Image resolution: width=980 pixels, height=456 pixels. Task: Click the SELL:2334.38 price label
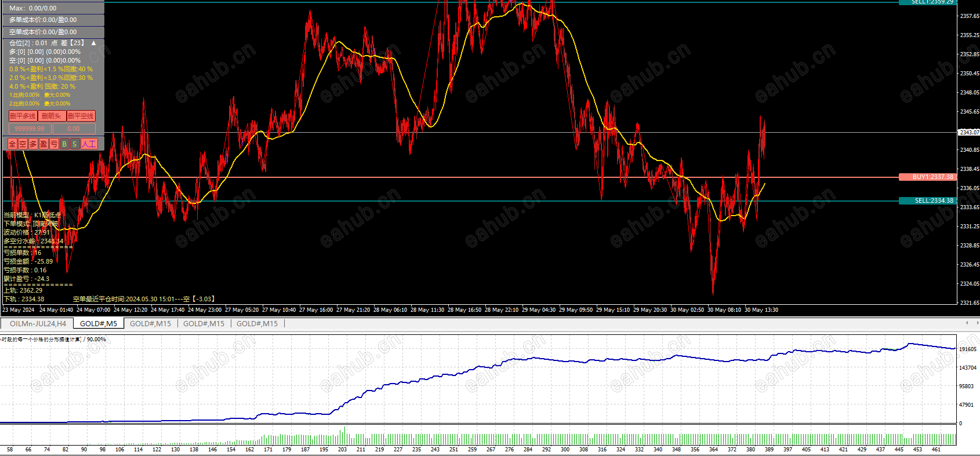(x=928, y=201)
